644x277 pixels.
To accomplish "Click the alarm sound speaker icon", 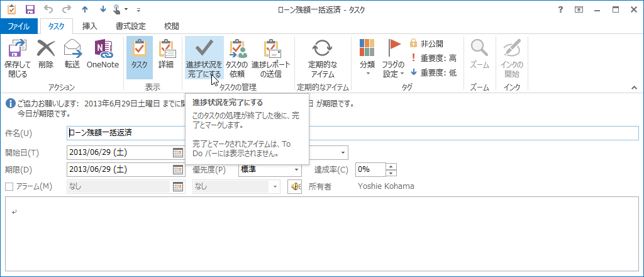I will [x=294, y=186].
